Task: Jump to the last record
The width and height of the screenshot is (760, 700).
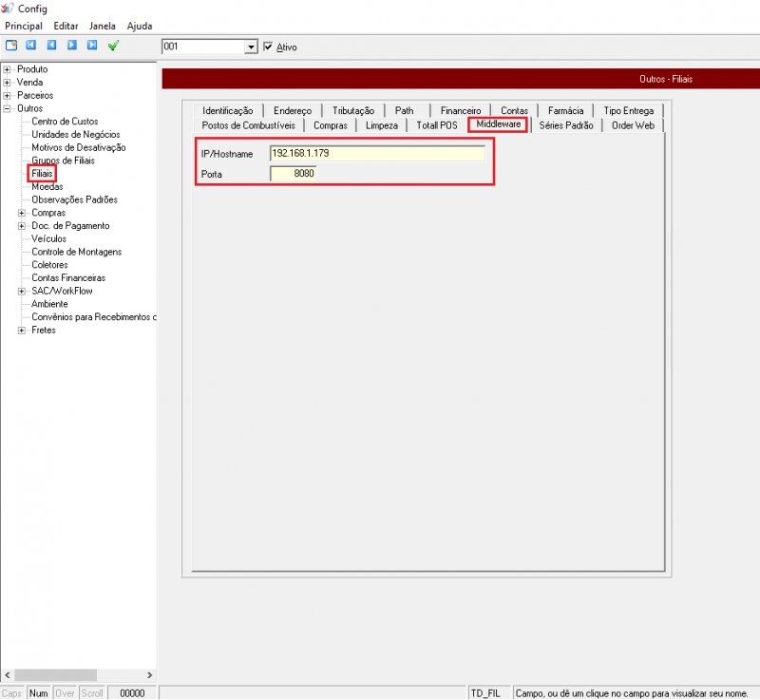Action: click(92, 45)
